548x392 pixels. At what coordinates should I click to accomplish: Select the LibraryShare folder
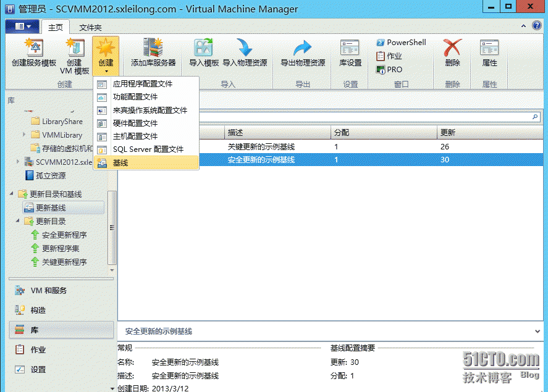57,122
